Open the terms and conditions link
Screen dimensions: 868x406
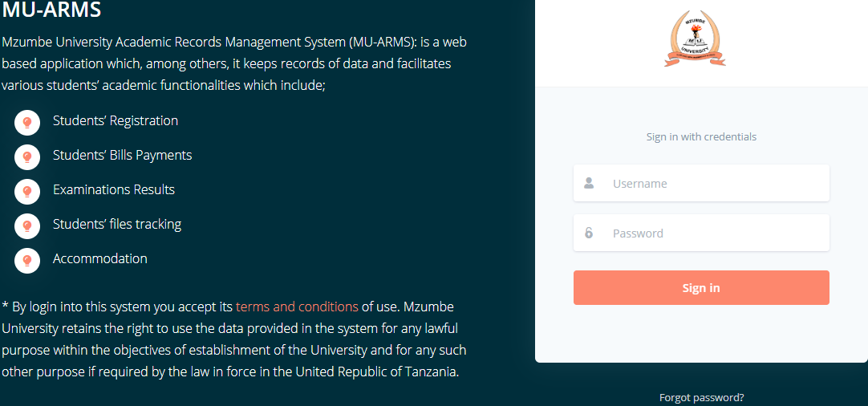pyautogui.click(x=298, y=307)
